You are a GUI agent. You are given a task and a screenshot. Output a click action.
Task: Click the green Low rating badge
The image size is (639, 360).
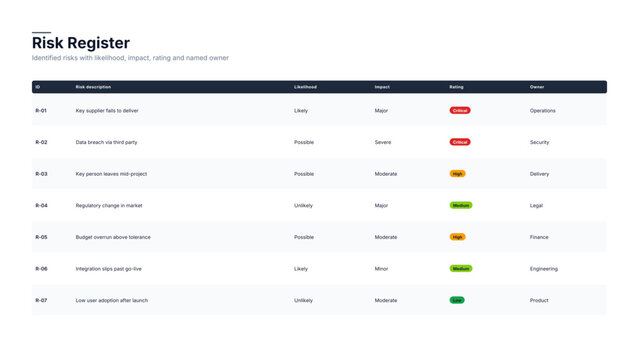[x=457, y=300]
